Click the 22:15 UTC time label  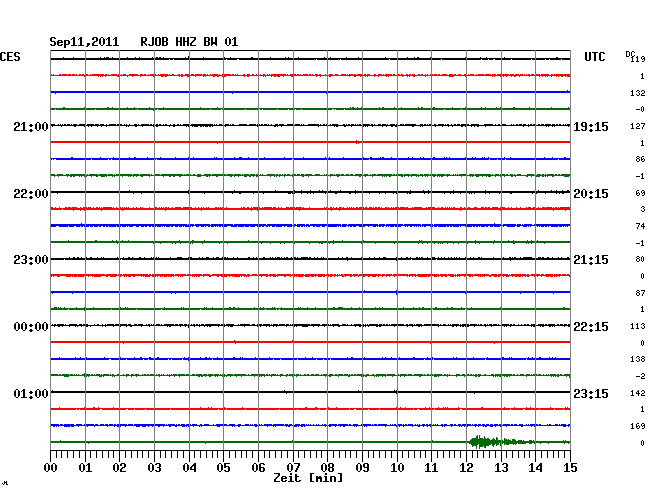click(x=591, y=327)
